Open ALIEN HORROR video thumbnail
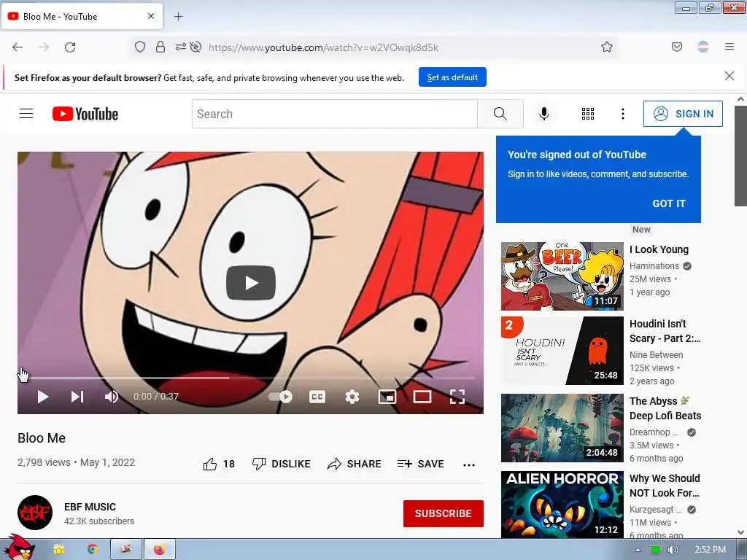 point(562,505)
